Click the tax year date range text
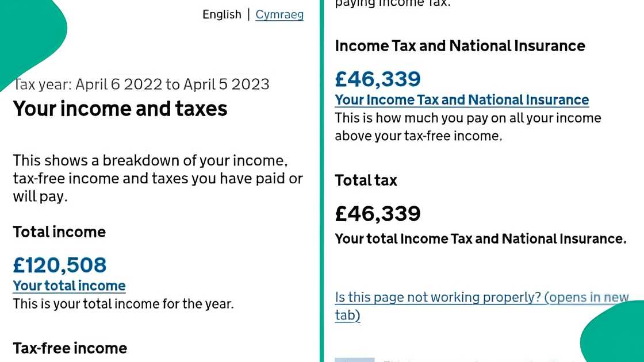Image resolution: width=644 pixels, height=362 pixels. (x=141, y=84)
